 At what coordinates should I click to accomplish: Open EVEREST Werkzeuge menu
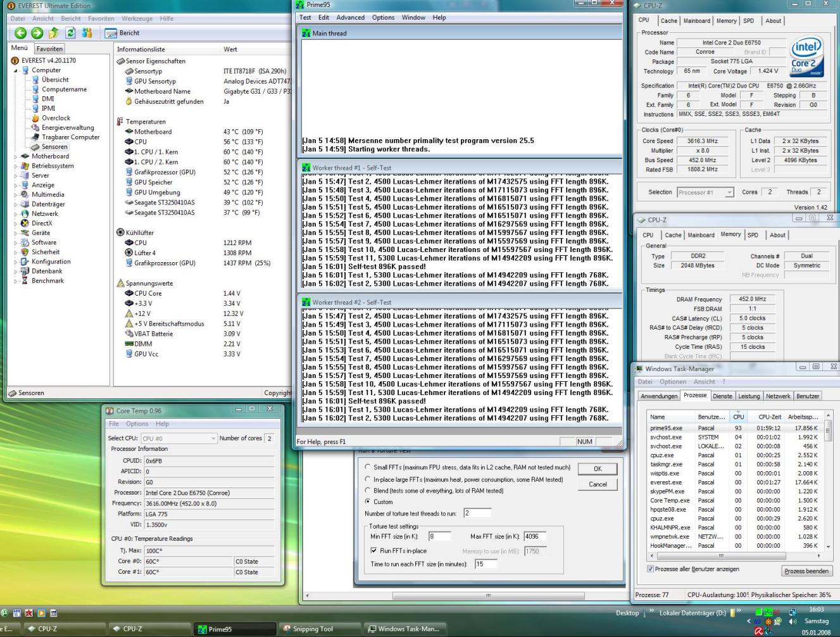(x=137, y=18)
